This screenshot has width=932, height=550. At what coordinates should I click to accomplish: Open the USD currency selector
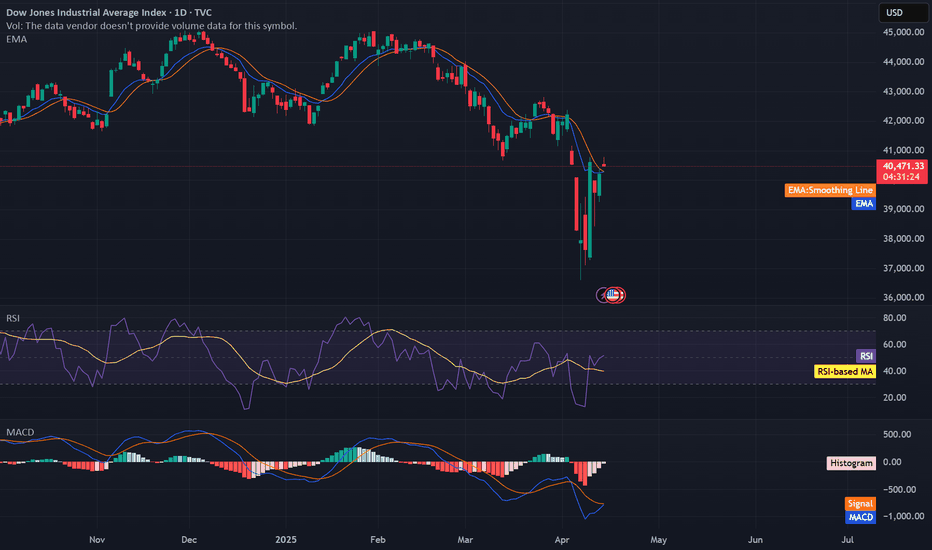coord(902,12)
